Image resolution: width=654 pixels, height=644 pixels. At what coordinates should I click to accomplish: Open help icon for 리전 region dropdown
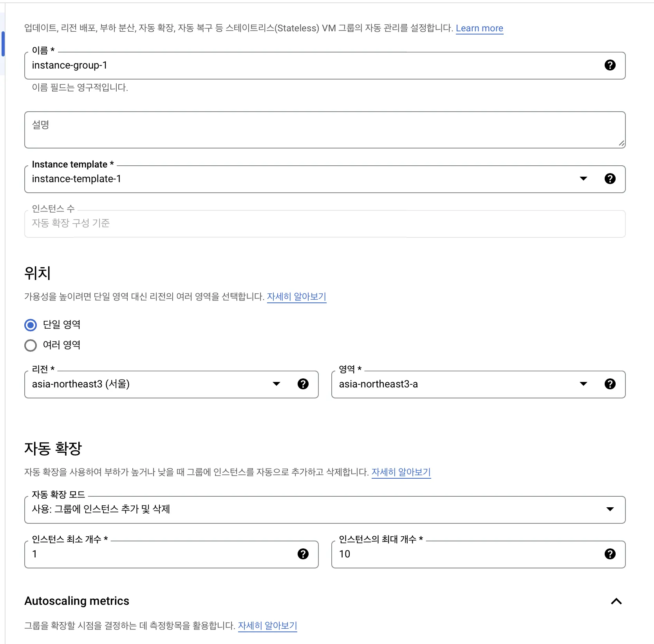coord(303,384)
